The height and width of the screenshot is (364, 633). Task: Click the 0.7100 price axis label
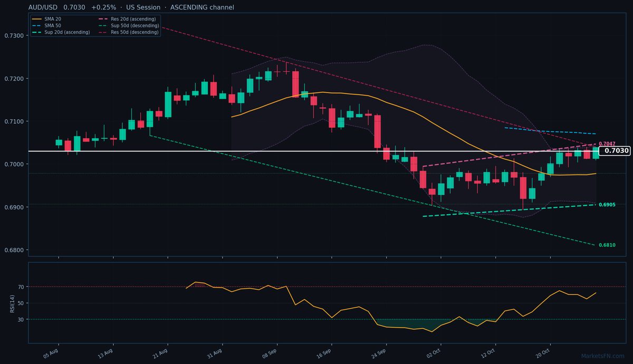point(14,121)
